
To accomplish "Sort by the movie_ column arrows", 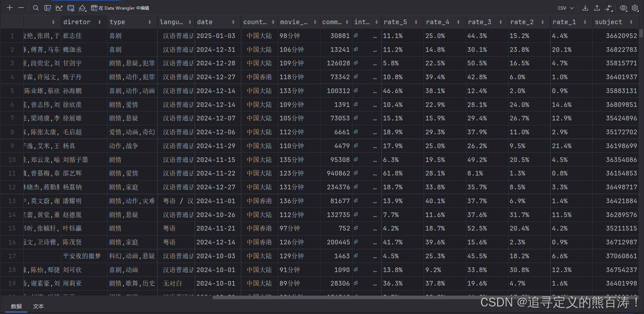I will click(315, 22).
